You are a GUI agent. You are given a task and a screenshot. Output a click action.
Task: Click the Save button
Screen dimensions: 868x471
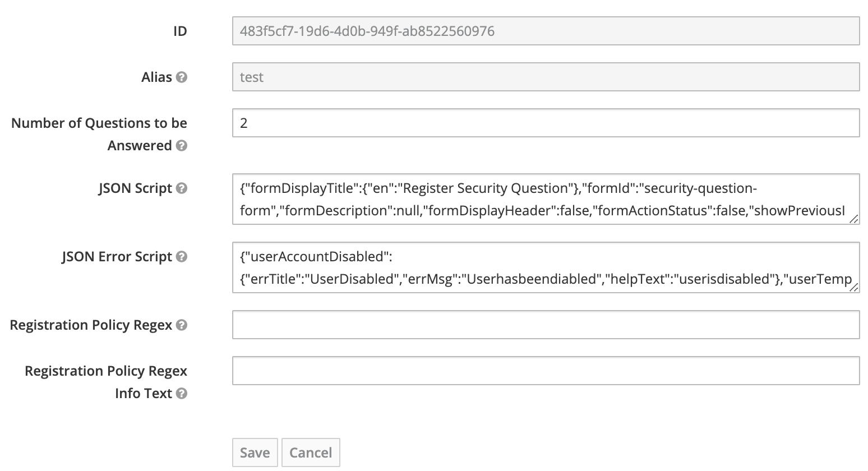pyautogui.click(x=255, y=452)
